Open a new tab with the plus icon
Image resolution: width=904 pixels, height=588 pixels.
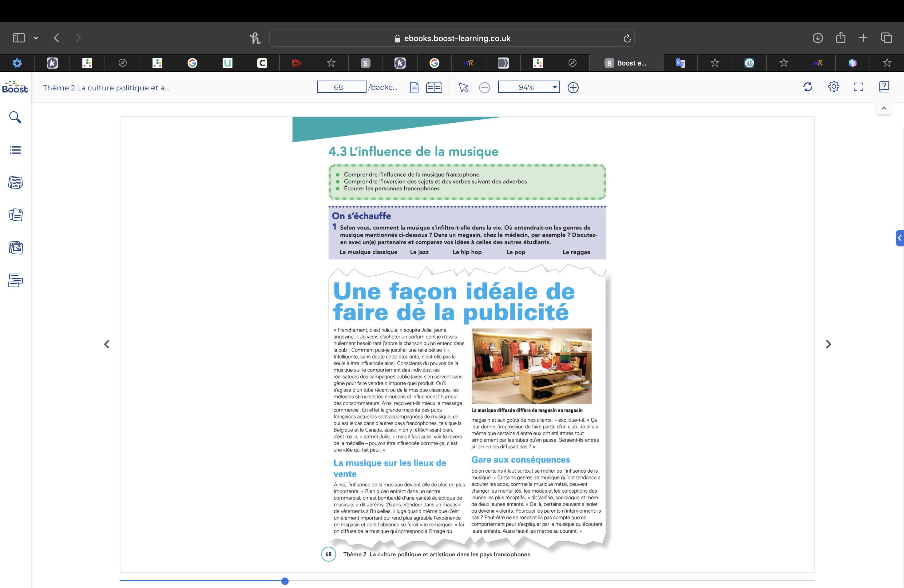[863, 38]
